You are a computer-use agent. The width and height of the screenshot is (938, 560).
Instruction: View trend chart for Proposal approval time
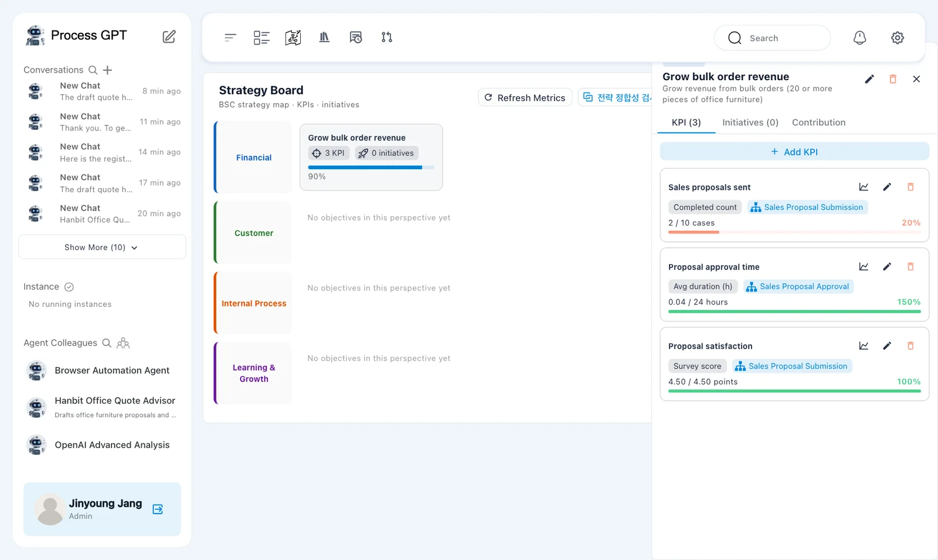point(864,267)
